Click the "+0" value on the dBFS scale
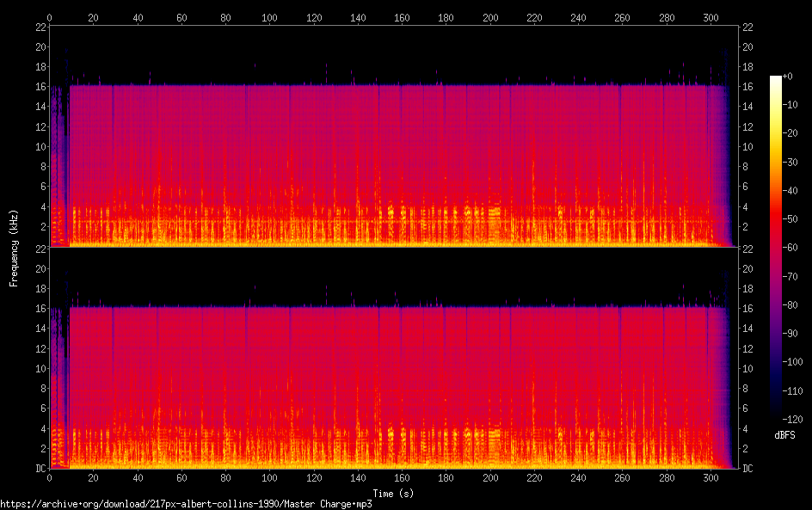 pyautogui.click(x=788, y=76)
